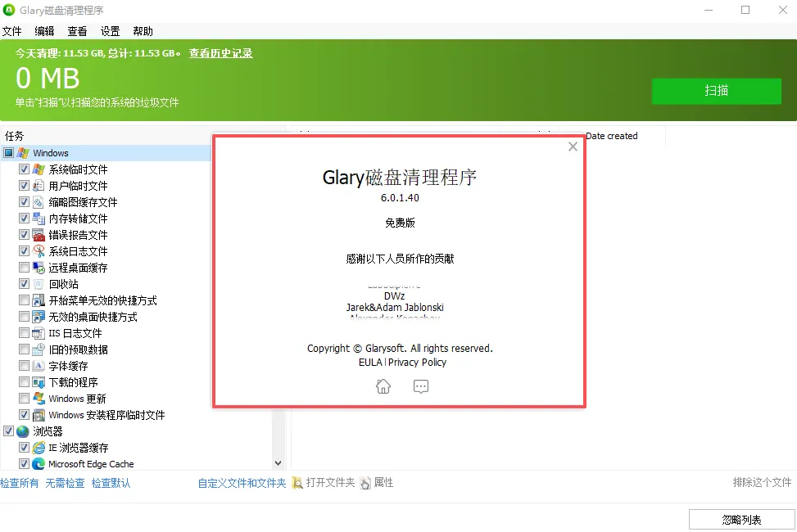Click the 系统临时文件 icon

(x=38, y=169)
